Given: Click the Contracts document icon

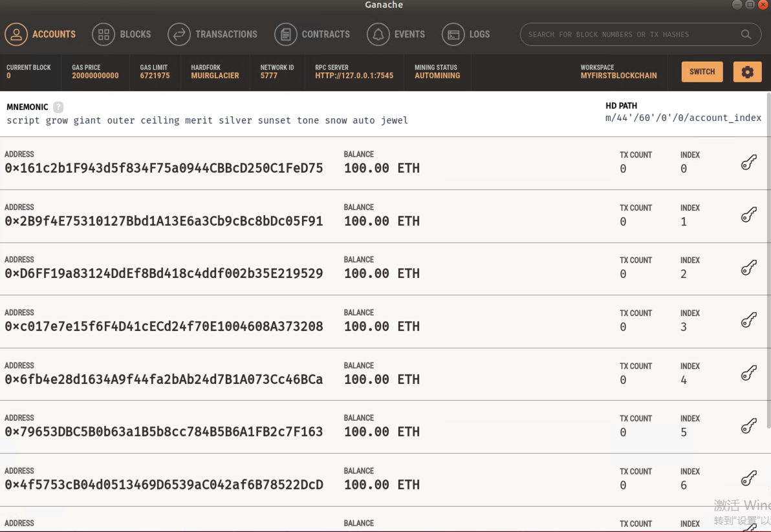Looking at the screenshot, I should coord(286,34).
